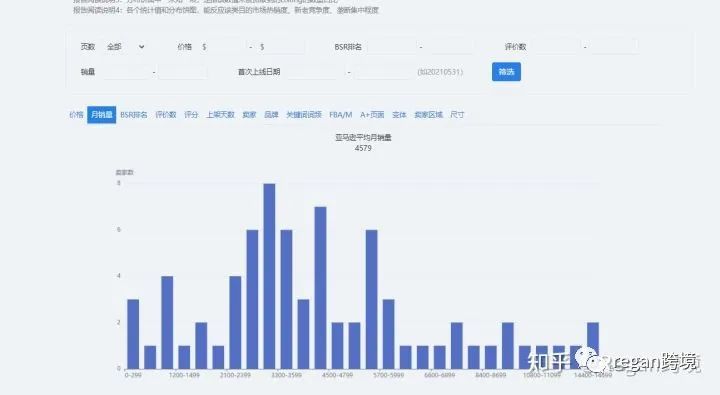Switch to the 卖家 tab

(x=249, y=115)
